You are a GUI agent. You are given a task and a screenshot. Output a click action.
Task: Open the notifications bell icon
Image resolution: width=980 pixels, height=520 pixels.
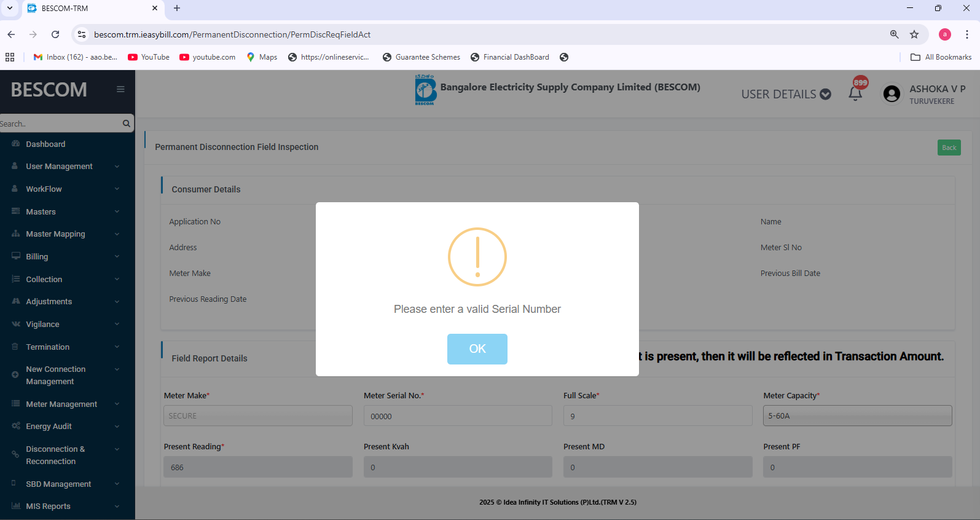[855, 93]
